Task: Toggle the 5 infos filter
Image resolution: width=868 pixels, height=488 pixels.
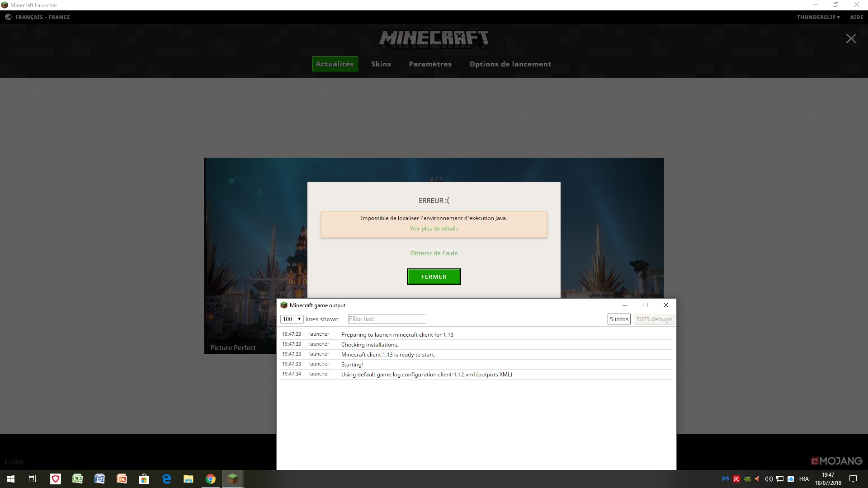Action: click(619, 319)
